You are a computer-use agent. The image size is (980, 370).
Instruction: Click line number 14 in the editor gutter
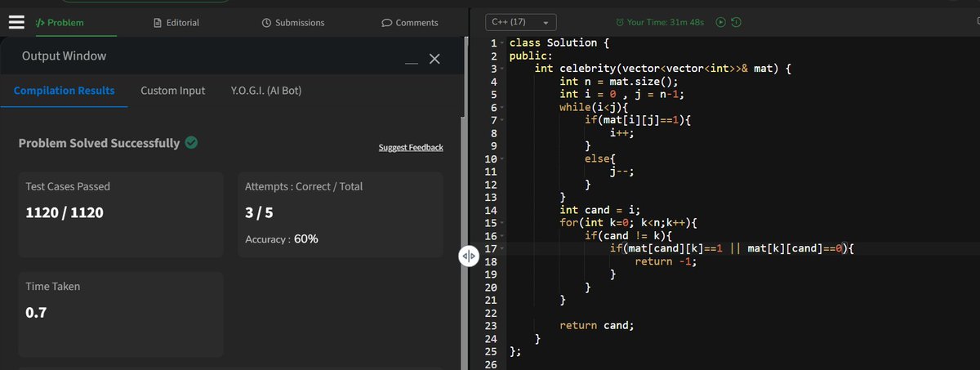pyautogui.click(x=491, y=210)
